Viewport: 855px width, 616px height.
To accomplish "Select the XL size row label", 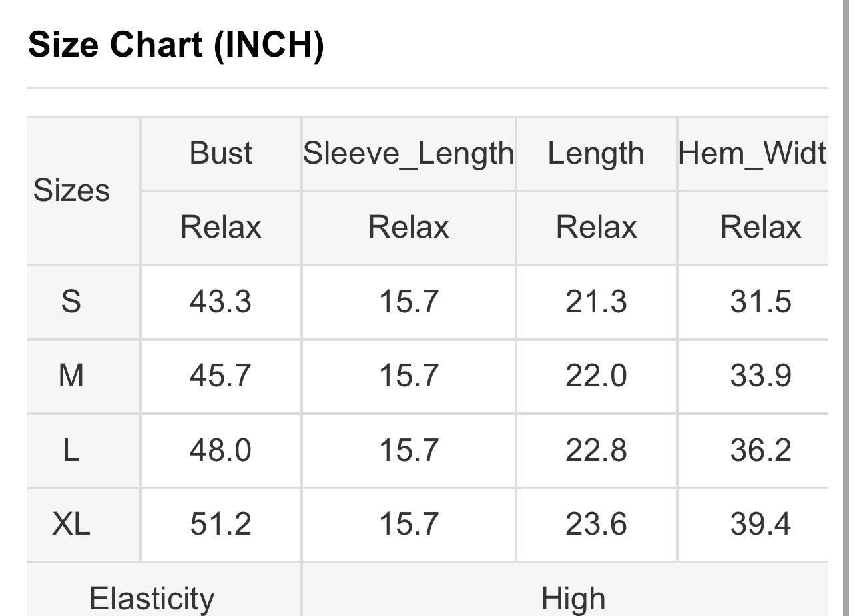I will (x=71, y=525).
